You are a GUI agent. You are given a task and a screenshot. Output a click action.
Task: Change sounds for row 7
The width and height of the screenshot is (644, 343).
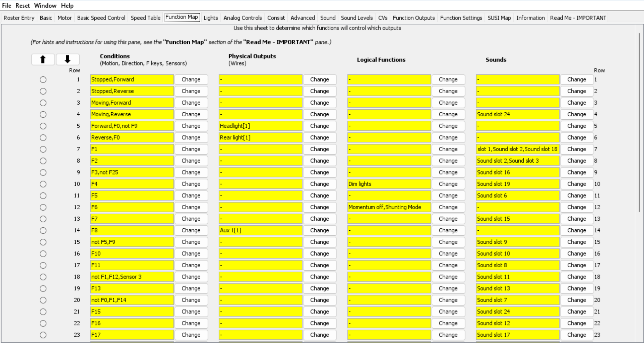click(x=576, y=149)
